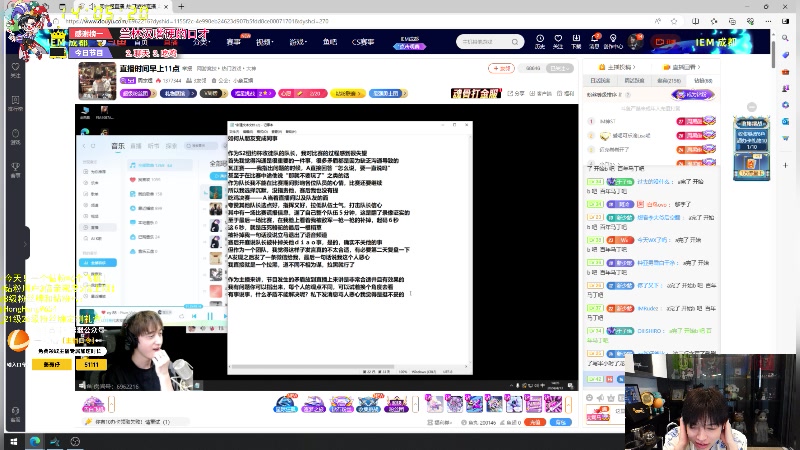Image resolution: width=800 pixels, height=450 pixels.
Task: Click the streamer avatar thumbnail beside title
Action: pyautogui.click(x=97, y=81)
